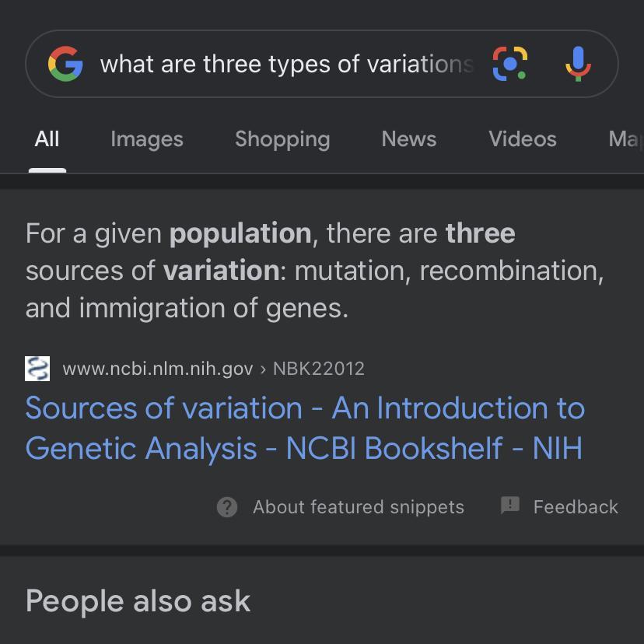Screen dimensions: 644x644
Task: Click the www.ncbi.nlm.nih.gov URL
Action: click(x=158, y=369)
